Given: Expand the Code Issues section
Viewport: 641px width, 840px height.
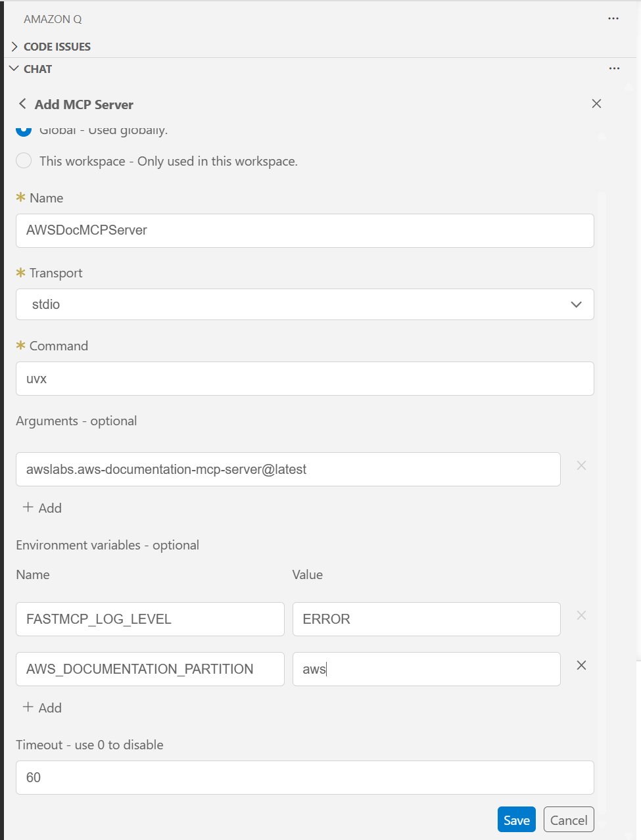Looking at the screenshot, I should click(x=14, y=47).
